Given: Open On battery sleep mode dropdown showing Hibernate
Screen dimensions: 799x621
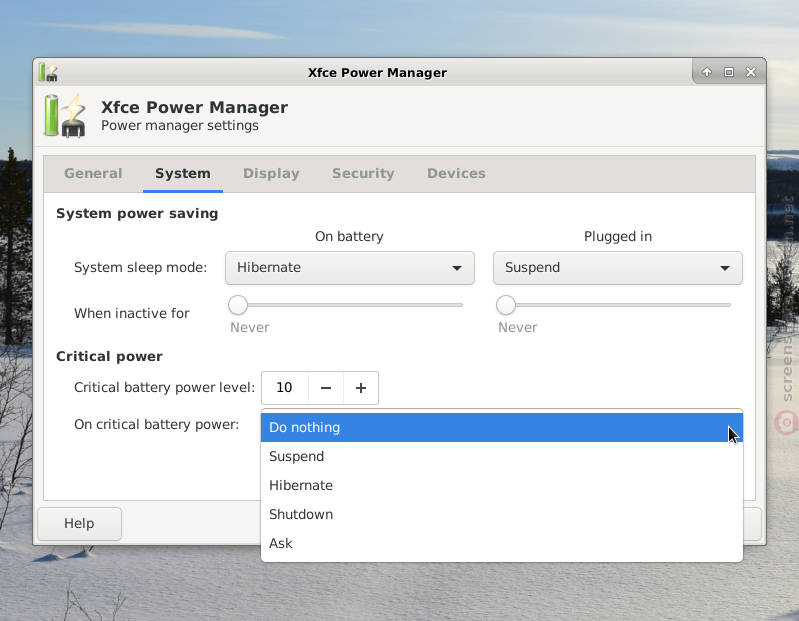Looking at the screenshot, I should click(350, 268).
